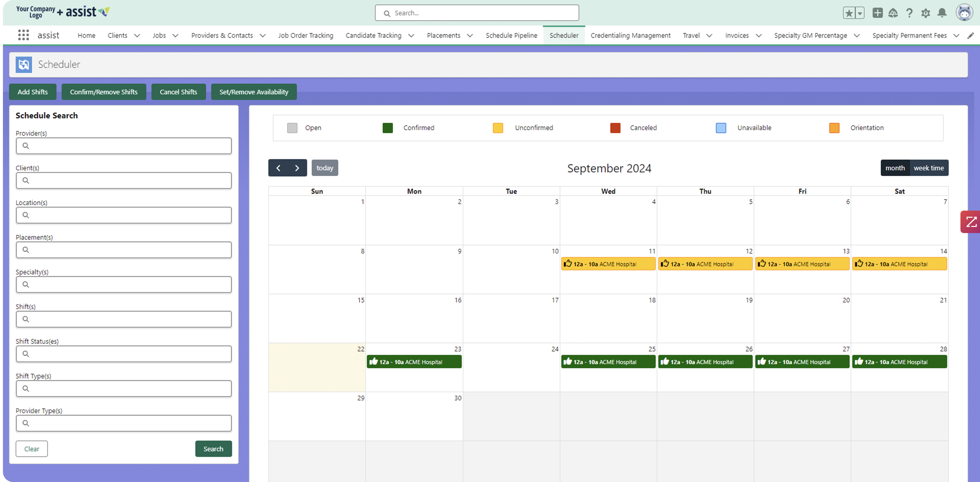Click thumbs-up on Sept 13 unconfirmed shift
This screenshot has height=482, width=980.
coord(762,264)
